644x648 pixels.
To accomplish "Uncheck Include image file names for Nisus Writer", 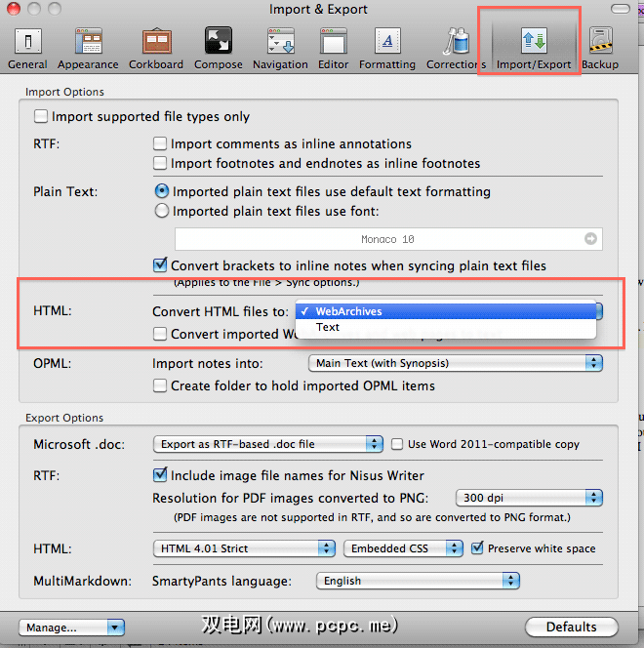I will coord(160,475).
